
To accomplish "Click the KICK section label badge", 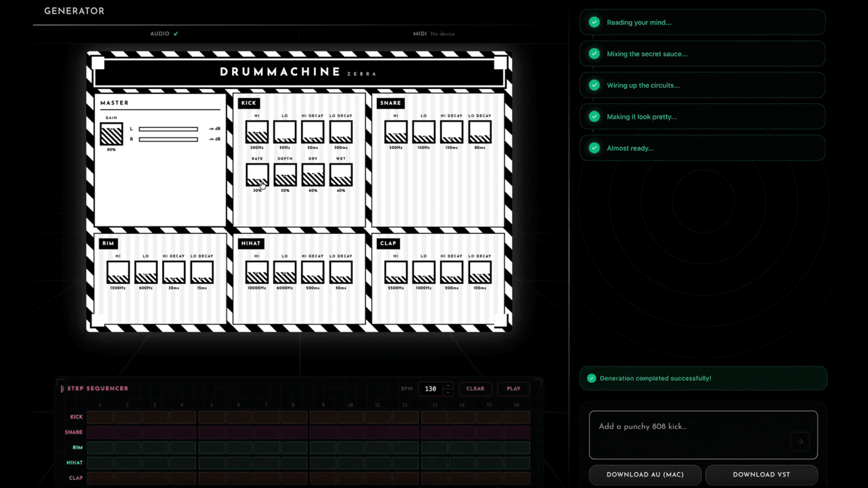I will pyautogui.click(x=249, y=103).
